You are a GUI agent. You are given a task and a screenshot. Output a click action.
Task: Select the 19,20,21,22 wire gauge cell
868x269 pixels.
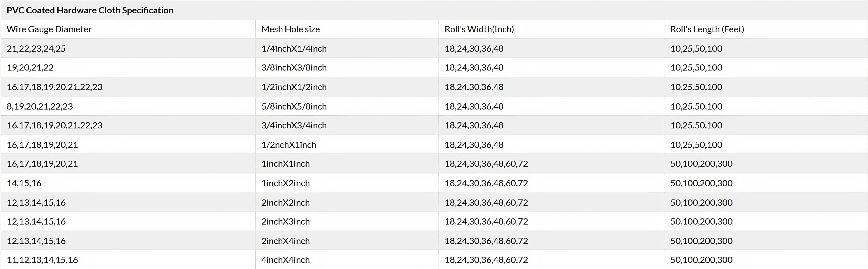(30, 68)
